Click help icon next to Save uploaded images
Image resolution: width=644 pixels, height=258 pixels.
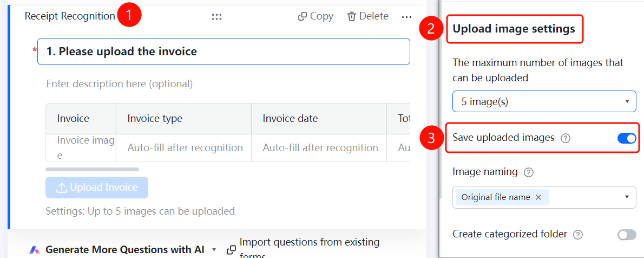(566, 139)
